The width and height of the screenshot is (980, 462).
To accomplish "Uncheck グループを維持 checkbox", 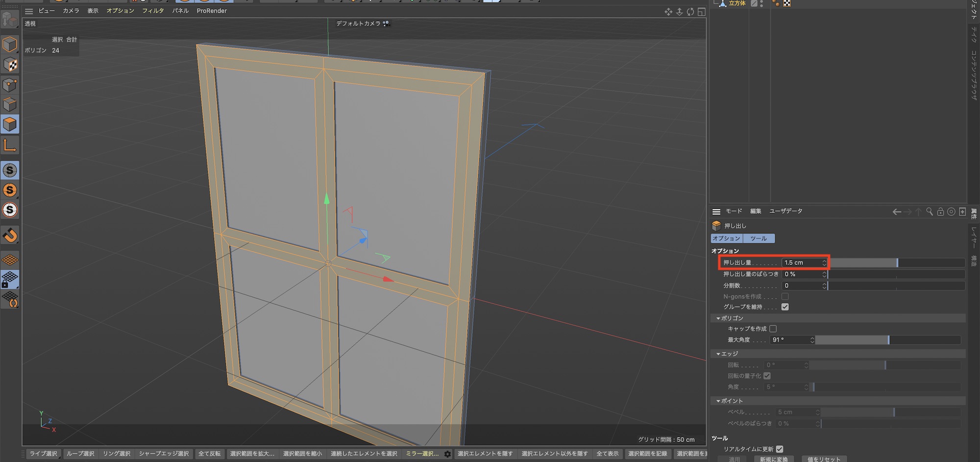I will (x=785, y=307).
